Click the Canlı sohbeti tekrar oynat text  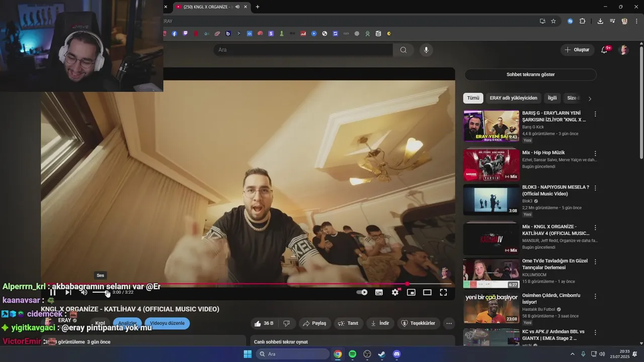(281, 342)
